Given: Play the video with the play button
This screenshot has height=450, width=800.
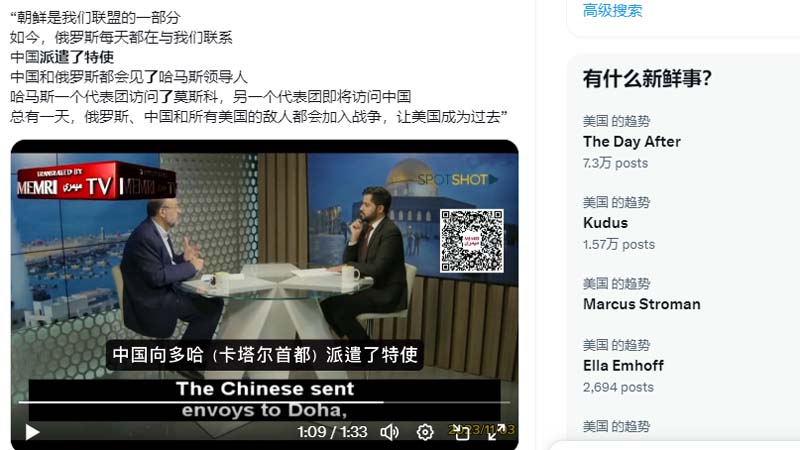Looking at the screenshot, I should pyautogui.click(x=32, y=432).
